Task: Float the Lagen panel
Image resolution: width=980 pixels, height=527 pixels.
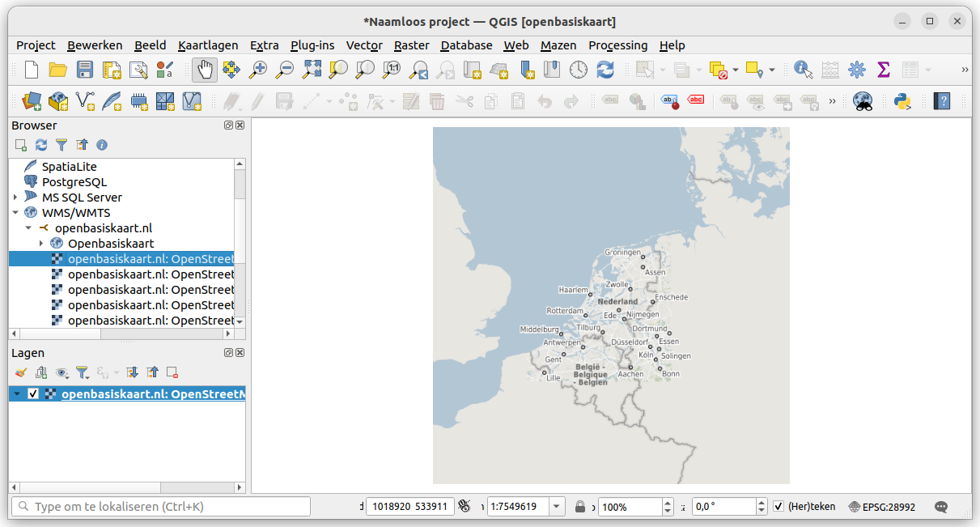Action: tap(229, 353)
